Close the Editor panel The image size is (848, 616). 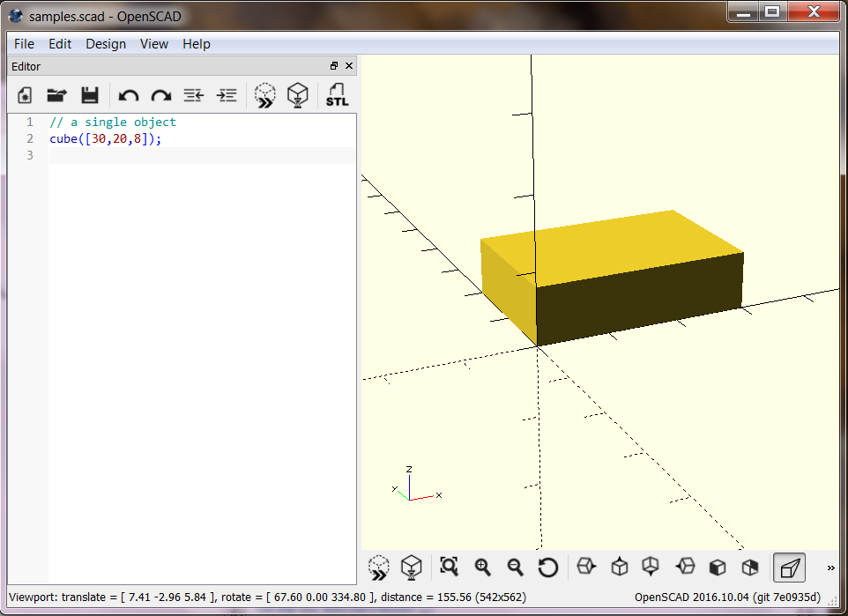pyautogui.click(x=349, y=65)
